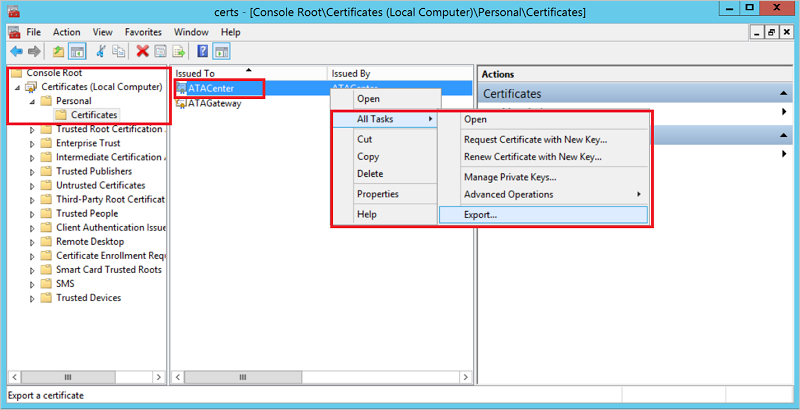Click the ATAGateway certificate icon
Image resolution: width=800 pixels, height=410 pixels.
point(181,104)
